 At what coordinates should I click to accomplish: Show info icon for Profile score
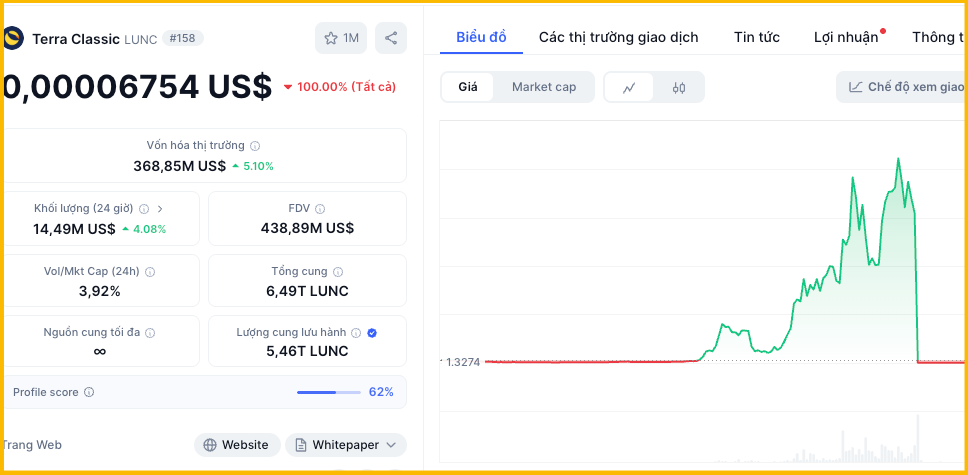tap(89, 392)
